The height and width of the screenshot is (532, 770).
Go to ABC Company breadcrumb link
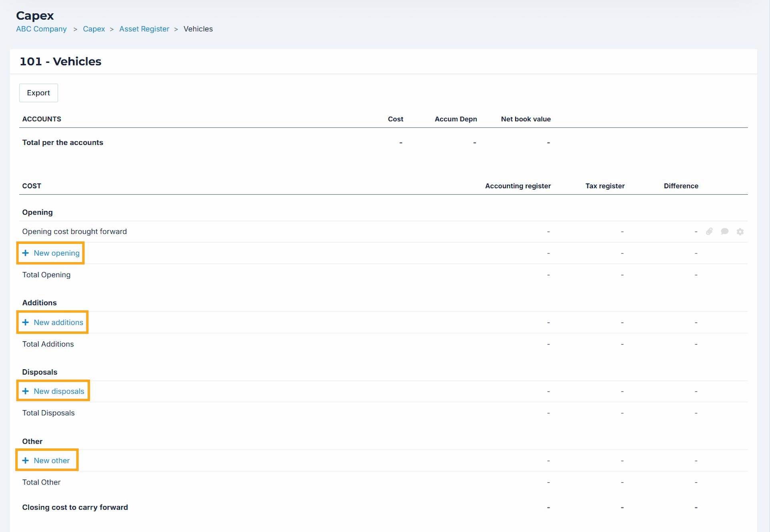point(41,29)
